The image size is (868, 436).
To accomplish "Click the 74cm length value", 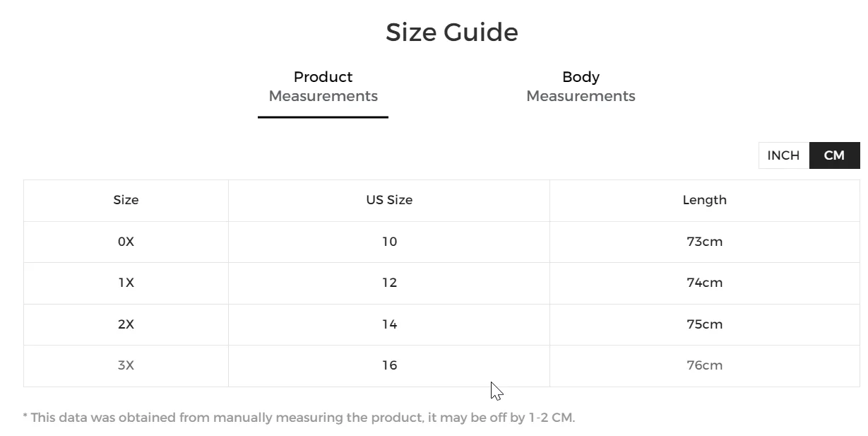I will tap(704, 283).
